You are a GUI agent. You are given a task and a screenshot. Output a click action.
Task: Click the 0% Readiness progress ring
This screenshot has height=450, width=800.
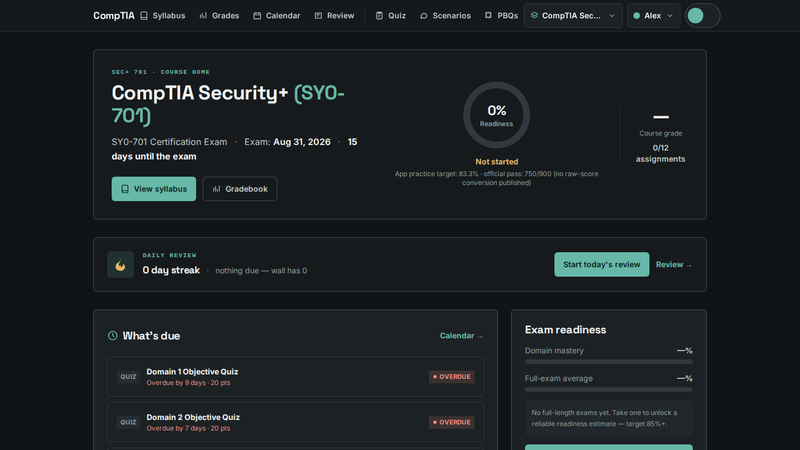496,115
